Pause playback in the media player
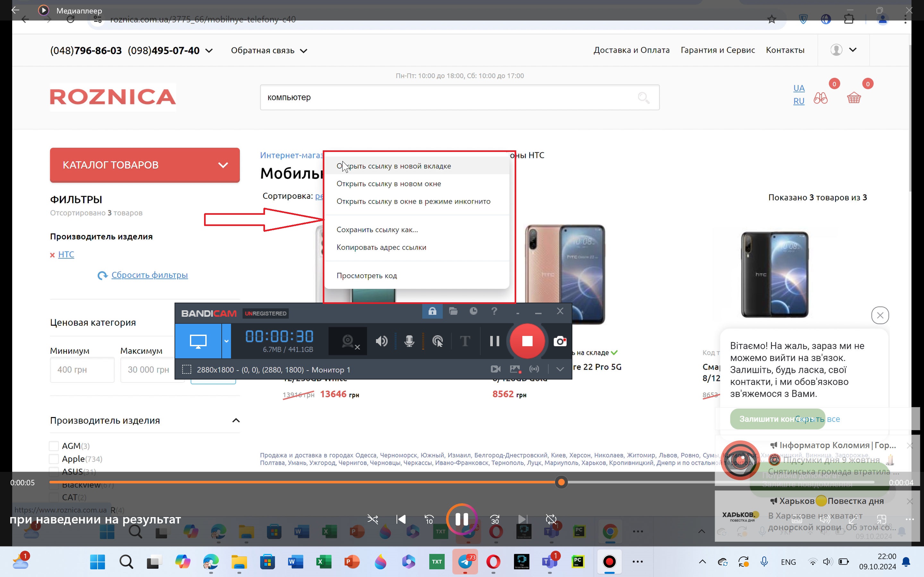Image resolution: width=924 pixels, height=577 pixels. pos(462,519)
